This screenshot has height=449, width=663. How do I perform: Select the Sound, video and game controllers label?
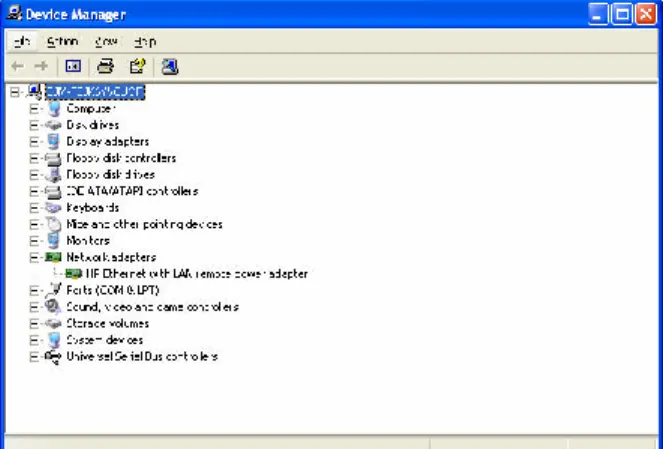(153, 307)
